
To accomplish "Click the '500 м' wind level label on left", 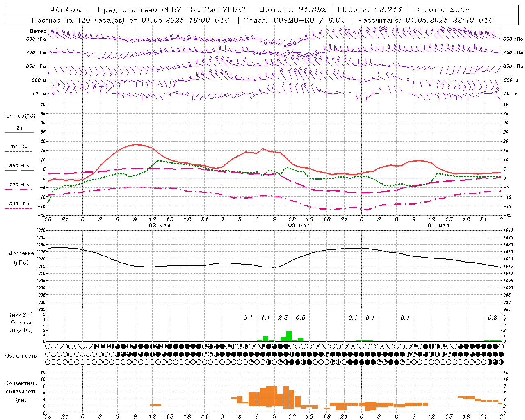I will 39,80.
